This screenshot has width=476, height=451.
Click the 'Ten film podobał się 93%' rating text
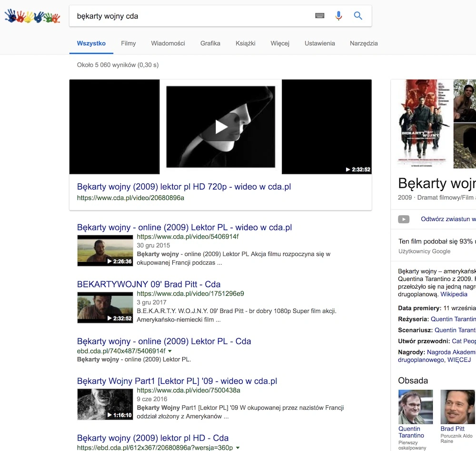tap(437, 241)
